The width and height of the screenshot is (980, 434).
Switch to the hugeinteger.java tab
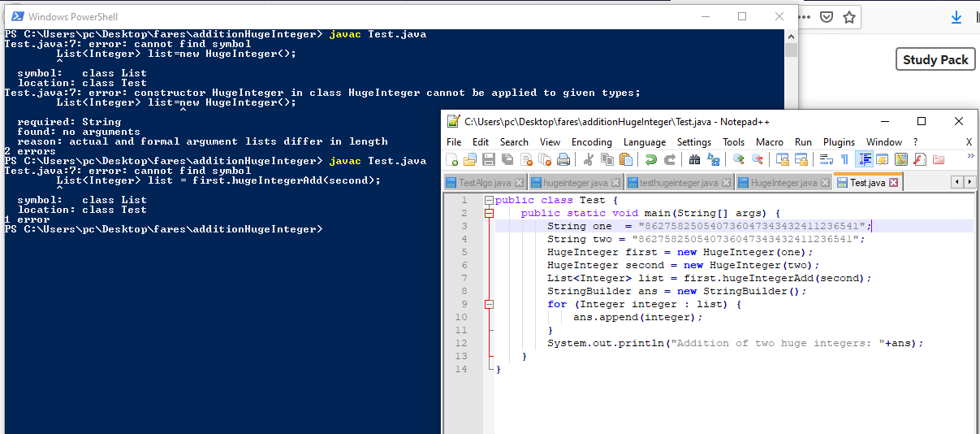(575, 183)
